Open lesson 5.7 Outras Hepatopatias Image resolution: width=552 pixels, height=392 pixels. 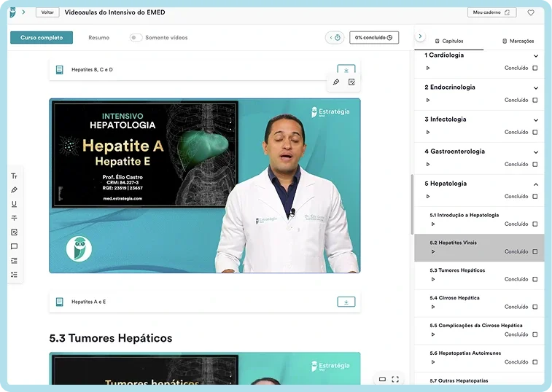coord(459,381)
